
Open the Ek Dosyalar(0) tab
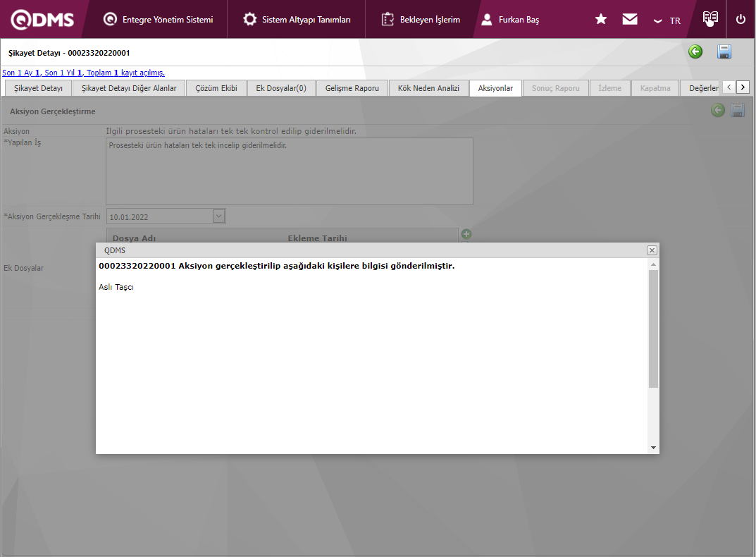point(281,88)
